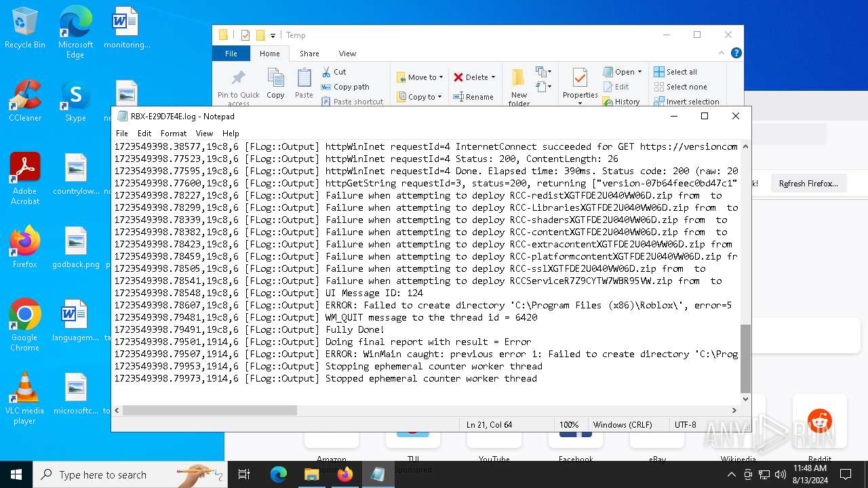Viewport: 868px width, 488px height.
Task: Launch VLC media player shortcut
Action: [x=25, y=398]
